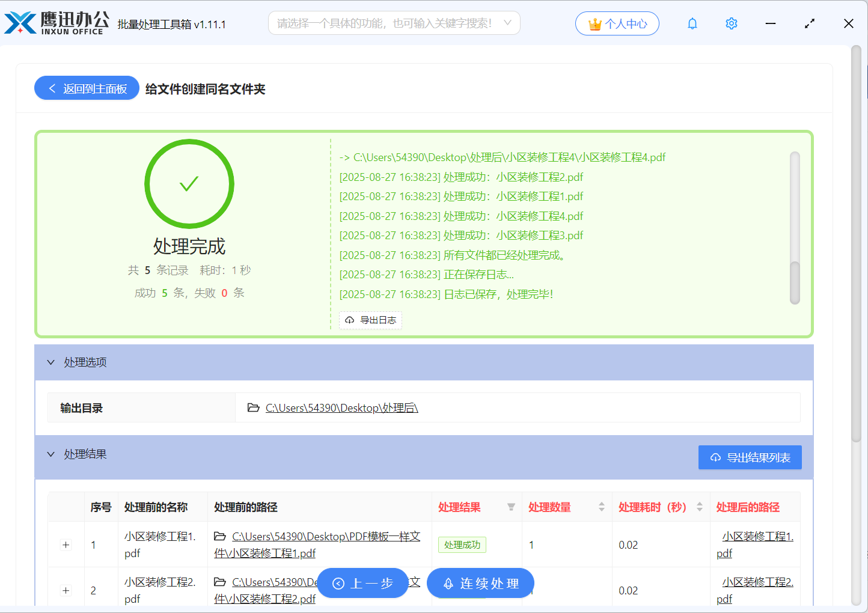Click the Inxun Office logo

tap(57, 23)
